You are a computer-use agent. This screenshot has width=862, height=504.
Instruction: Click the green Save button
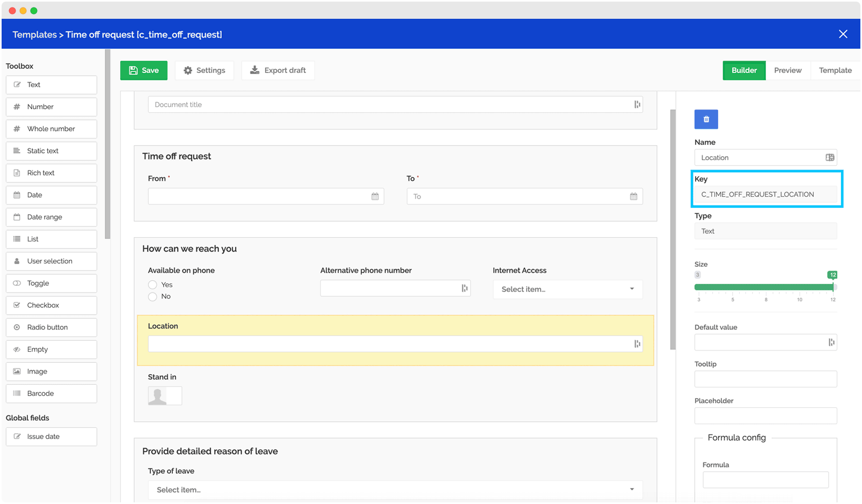[x=144, y=70]
